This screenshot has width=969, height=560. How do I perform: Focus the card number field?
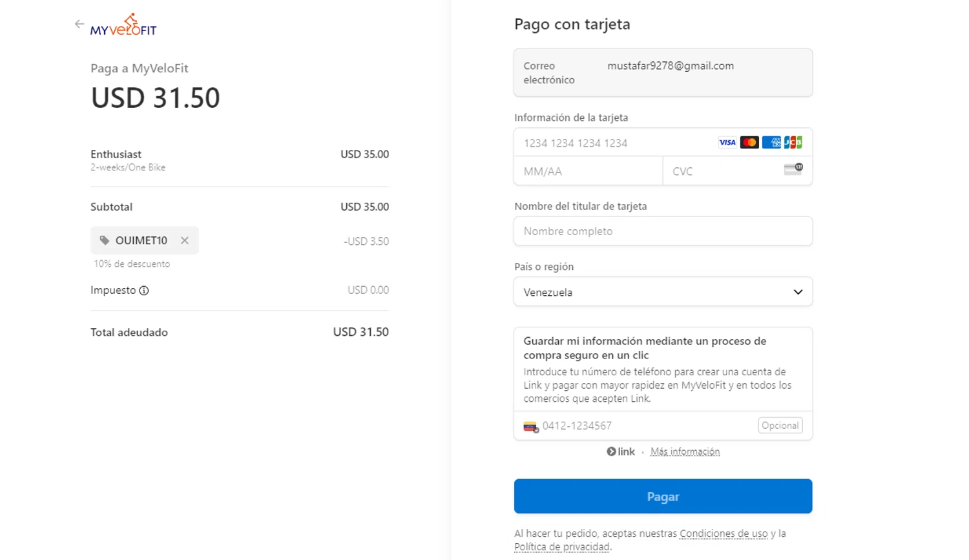click(614, 143)
